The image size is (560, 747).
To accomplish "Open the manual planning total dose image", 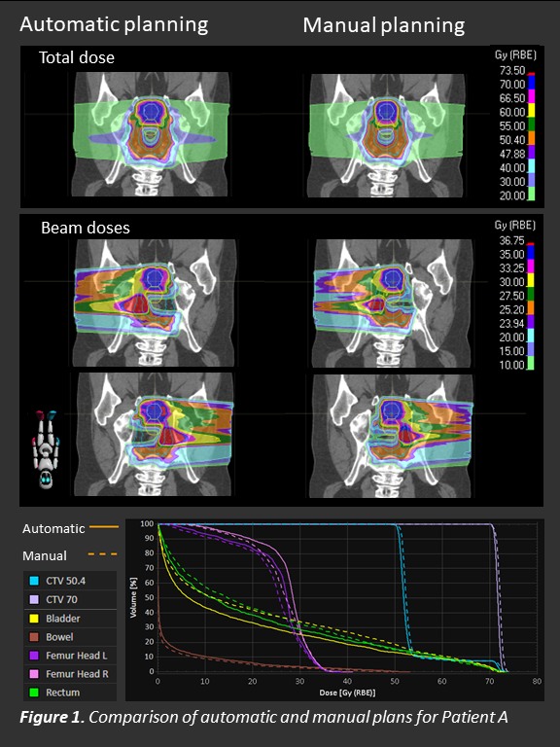I will point(386,135).
